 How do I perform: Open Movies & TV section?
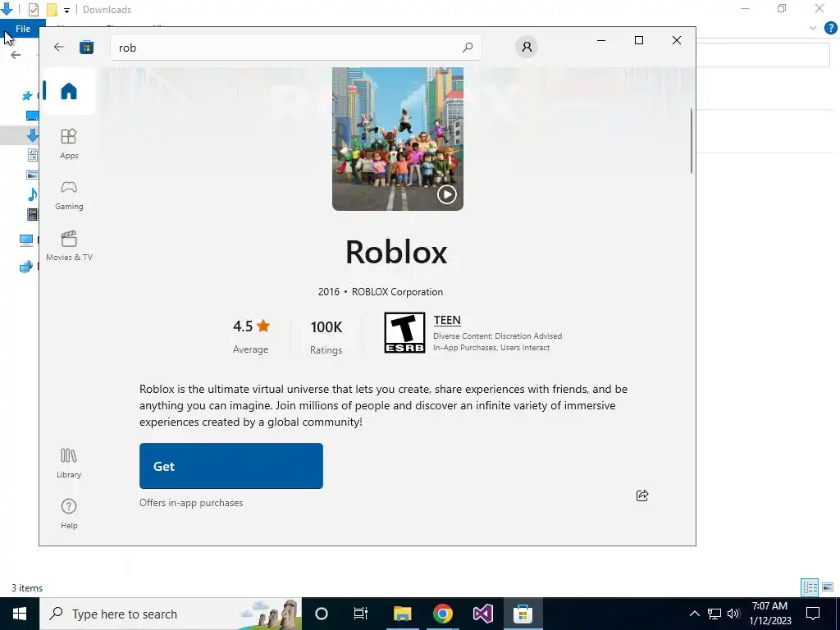[x=69, y=245]
